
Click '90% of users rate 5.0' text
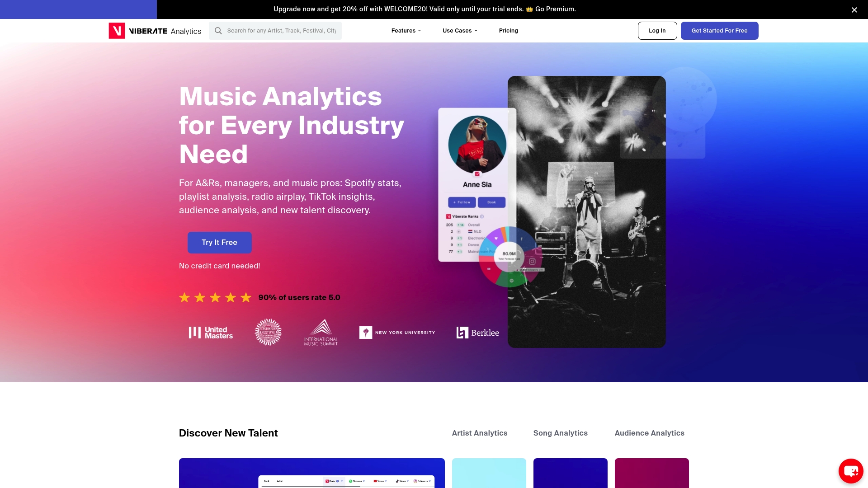299,297
